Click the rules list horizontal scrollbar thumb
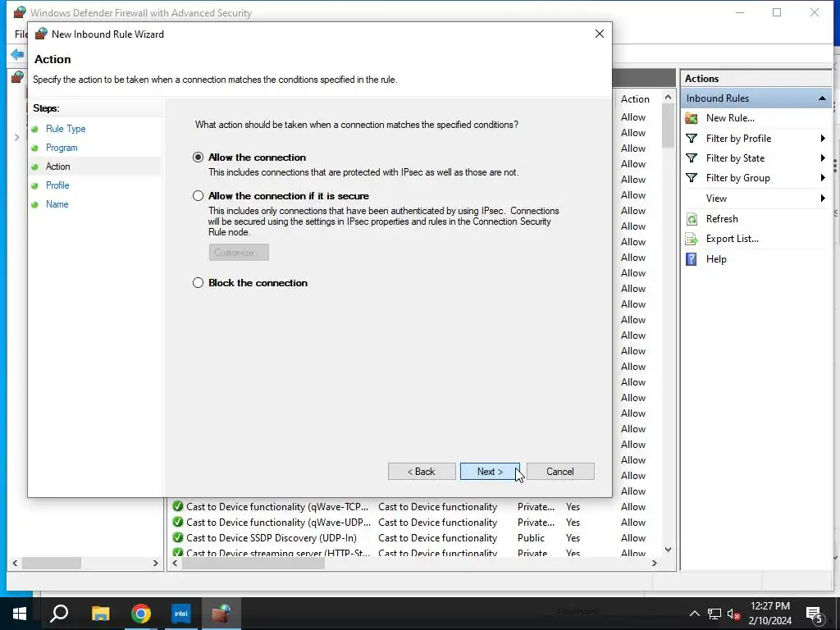This screenshot has height=630, width=840. (x=253, y=563)
